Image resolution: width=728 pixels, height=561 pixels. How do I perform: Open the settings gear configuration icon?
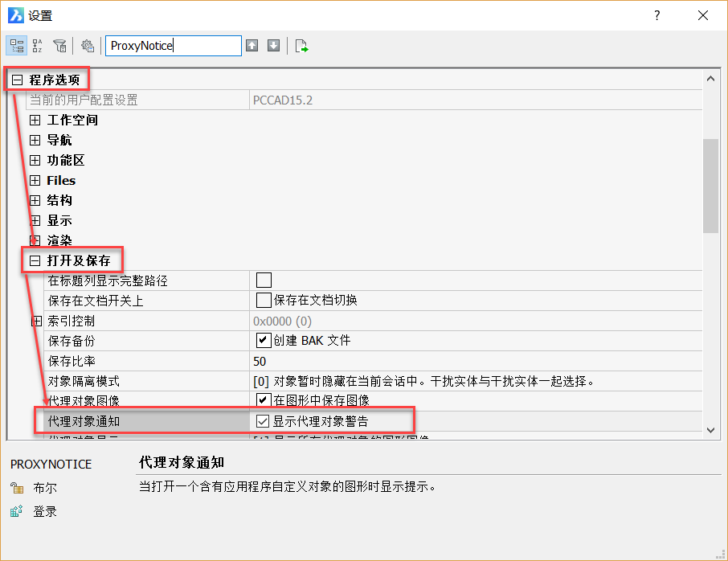pos(88,46)
